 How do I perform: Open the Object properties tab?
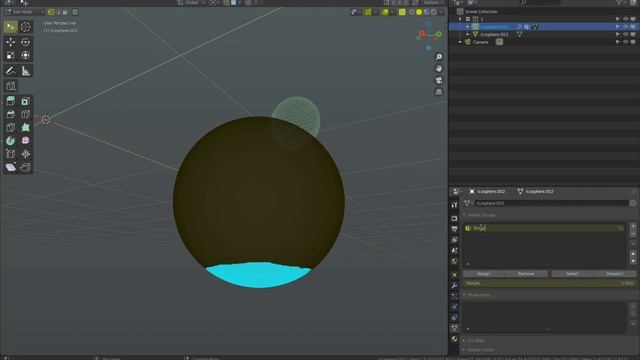(454, 275)
